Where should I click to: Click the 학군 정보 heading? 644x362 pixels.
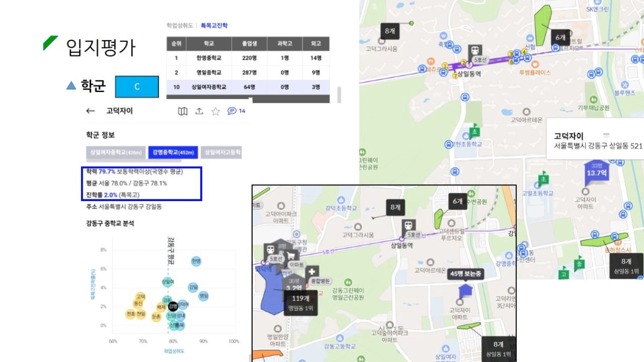pyautogui.click(x=101, y=135)
